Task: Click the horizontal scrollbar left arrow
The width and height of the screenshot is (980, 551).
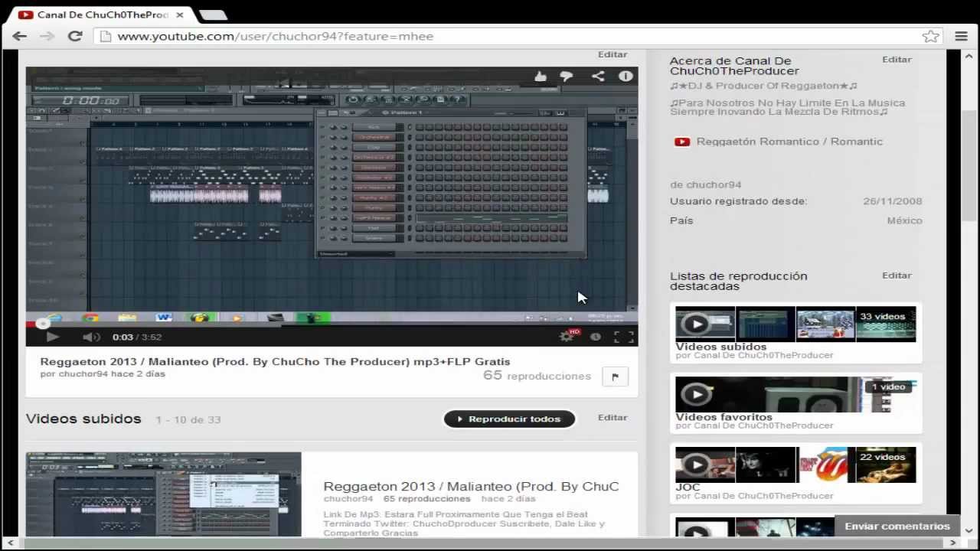Action: (9, 543)
